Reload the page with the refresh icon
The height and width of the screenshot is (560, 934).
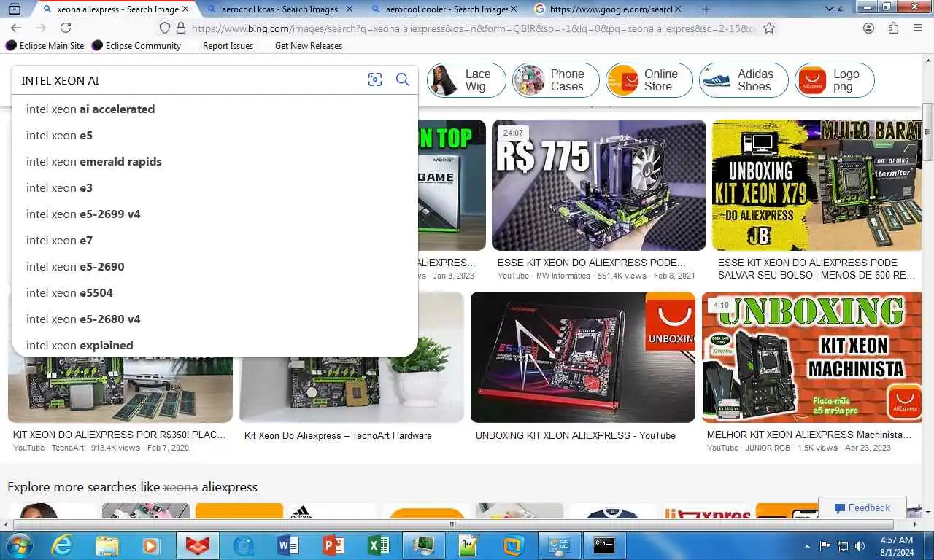coord(66,28)
